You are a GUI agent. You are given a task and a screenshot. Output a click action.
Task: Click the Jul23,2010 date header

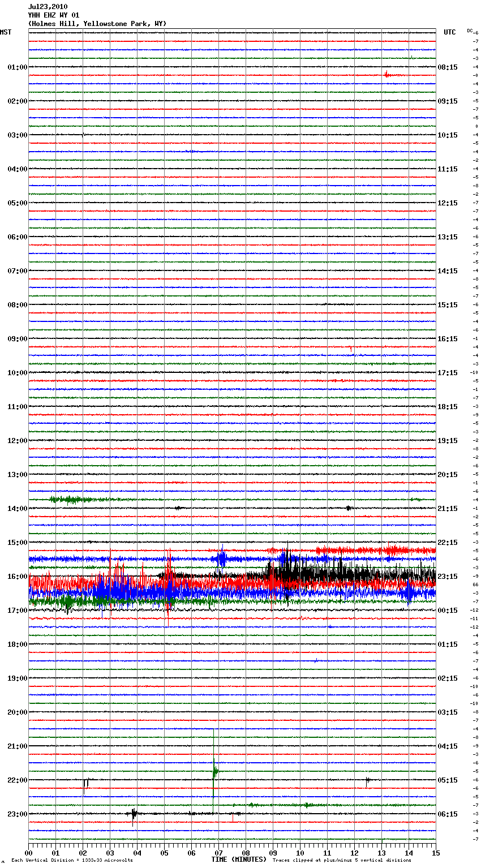pyautogui.click(x=48, y=7)
